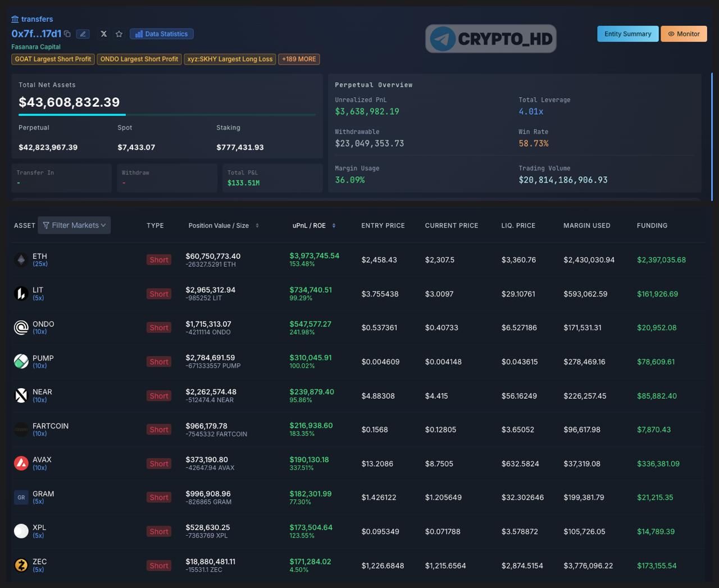Click Total P&L value $133.51M
Viewport: 719px width, 588px height.
click(x=243, y=183)
